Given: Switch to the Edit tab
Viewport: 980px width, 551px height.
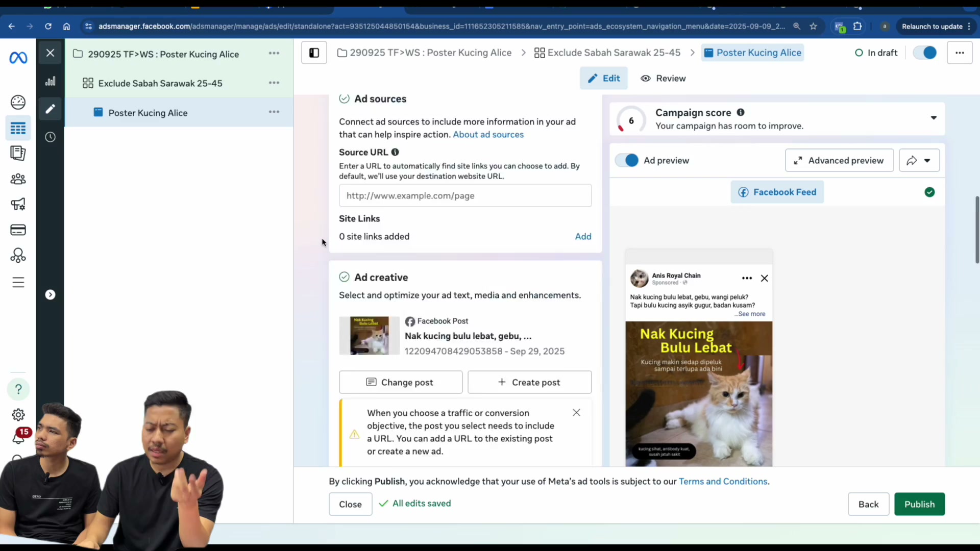Looking at the screenshot, I should pos(604,78).
